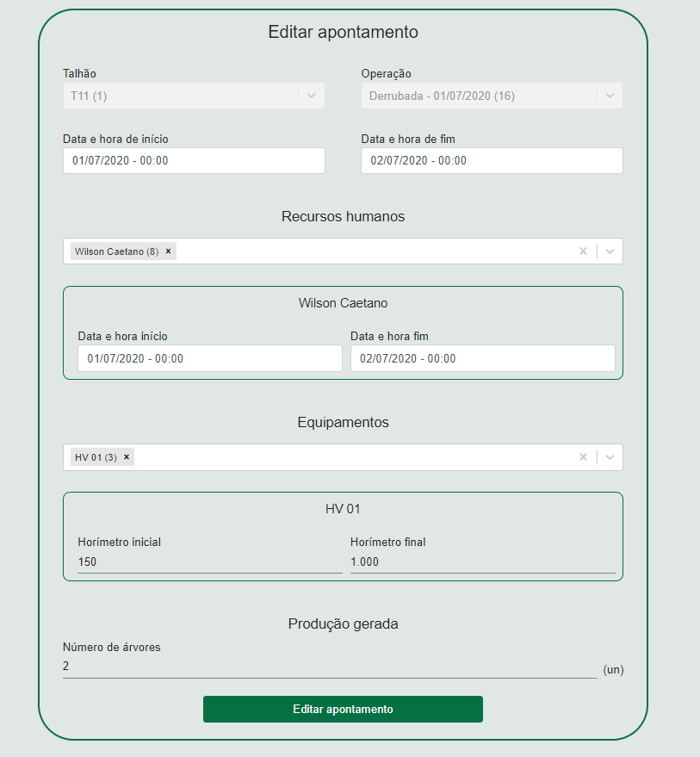Edit Wilson Caetano's Data e hora início
This screenshot has height=757, width=700.
click(209, 358)
